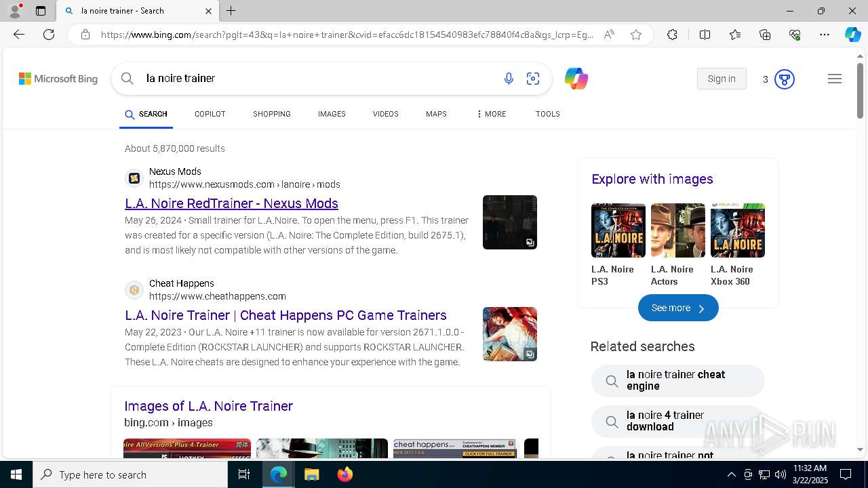Select L.A. Noire PS3 image
The width and height of the screenshot is (868, 488).
pos(618,230)
